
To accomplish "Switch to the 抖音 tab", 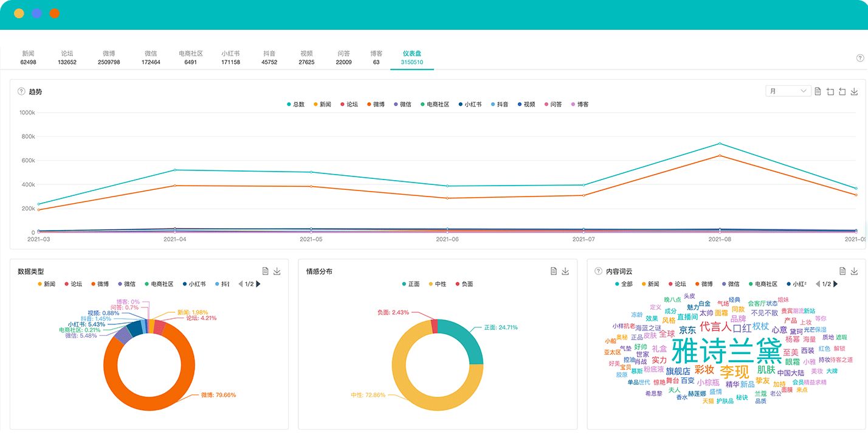I will [269, 58].
